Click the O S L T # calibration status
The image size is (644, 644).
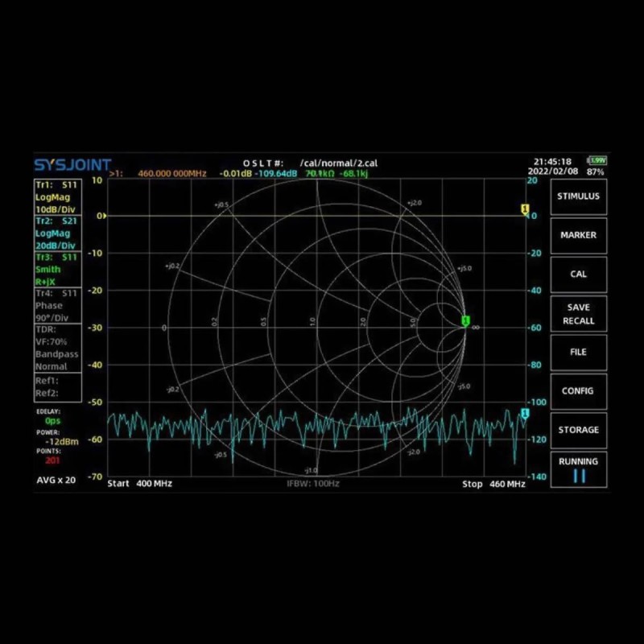[x=263, y=163]
